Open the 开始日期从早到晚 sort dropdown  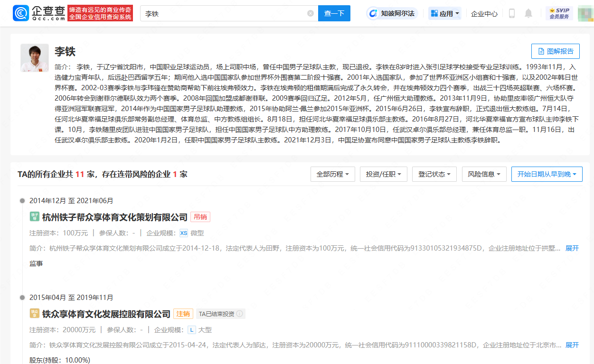pyautogui.click(x=547, y=174)
